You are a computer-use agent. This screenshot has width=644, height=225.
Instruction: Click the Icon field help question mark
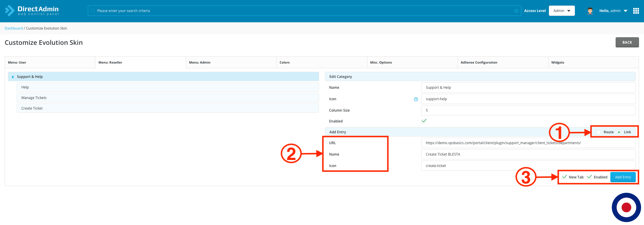tap(416, 99)
